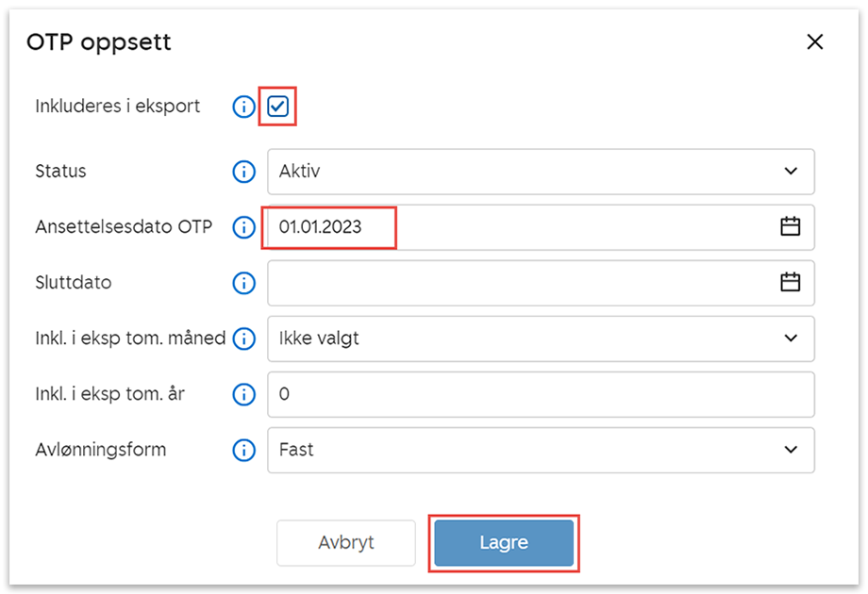Click the Status info icon
The image size is (868, 594).
click(x=243, y=172)
